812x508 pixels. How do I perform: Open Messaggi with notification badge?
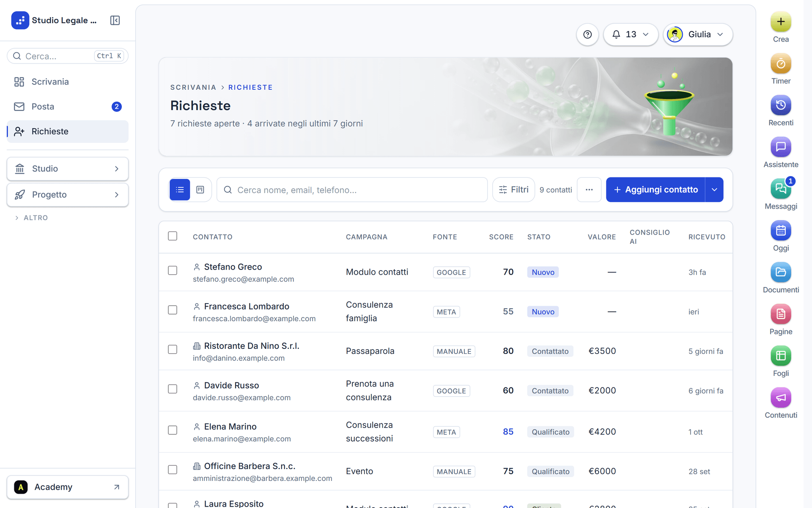click(781, 189)
